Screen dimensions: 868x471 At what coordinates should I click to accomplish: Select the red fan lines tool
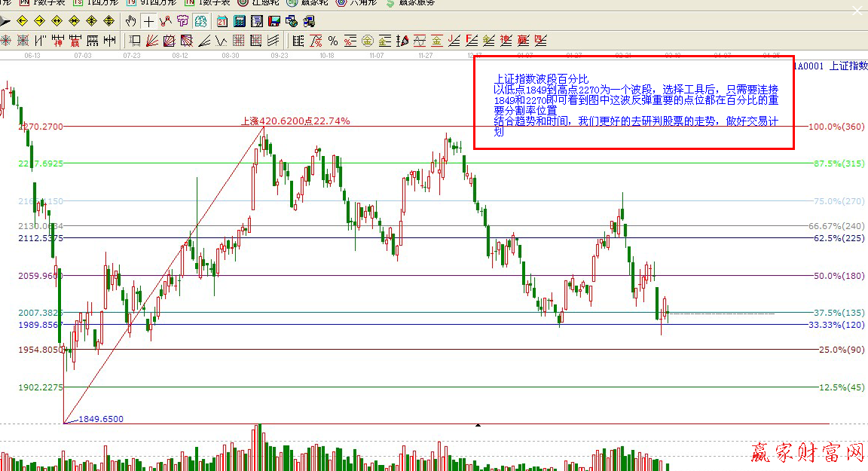click(x=151, y=41)
